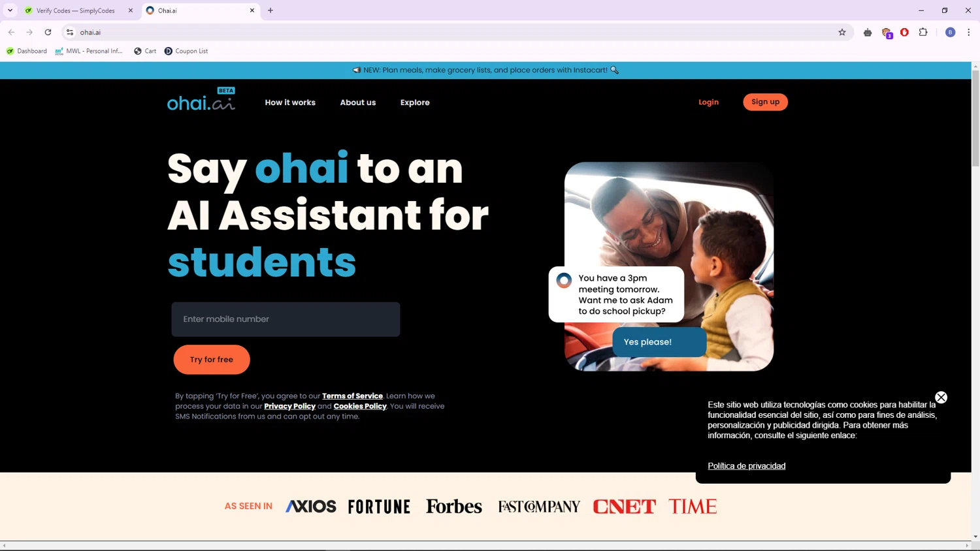Open the red Opera-style extension icon
This screenshot has height=551, width=980.
905,32
